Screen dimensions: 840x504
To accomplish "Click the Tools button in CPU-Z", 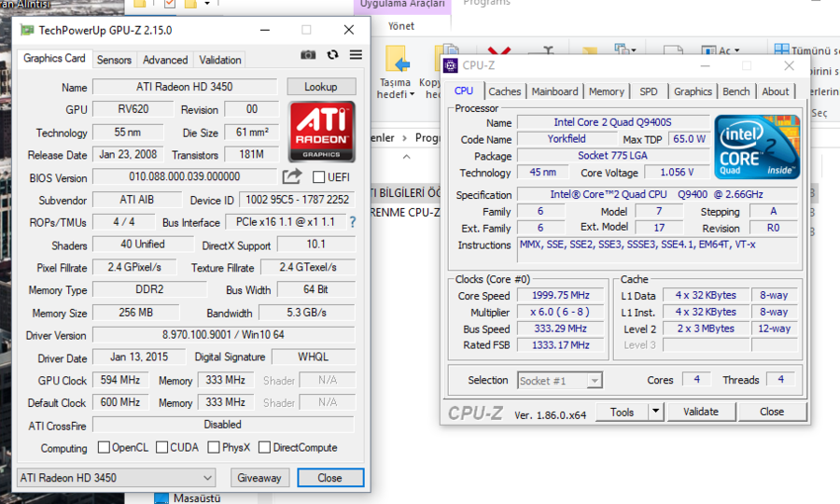I will point(622,412).
